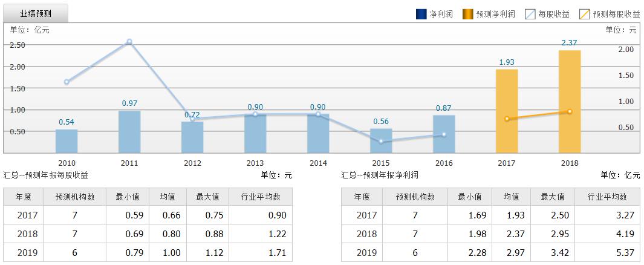
Task: Click the orange 预测净利润 legend icon
Action: 468,14
